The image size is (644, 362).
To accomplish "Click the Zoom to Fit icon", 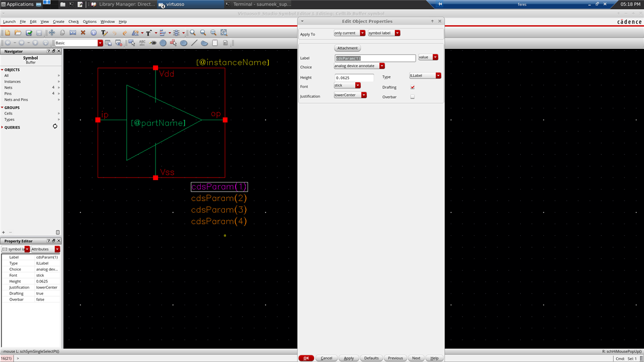I will click(x=213, y=33).
